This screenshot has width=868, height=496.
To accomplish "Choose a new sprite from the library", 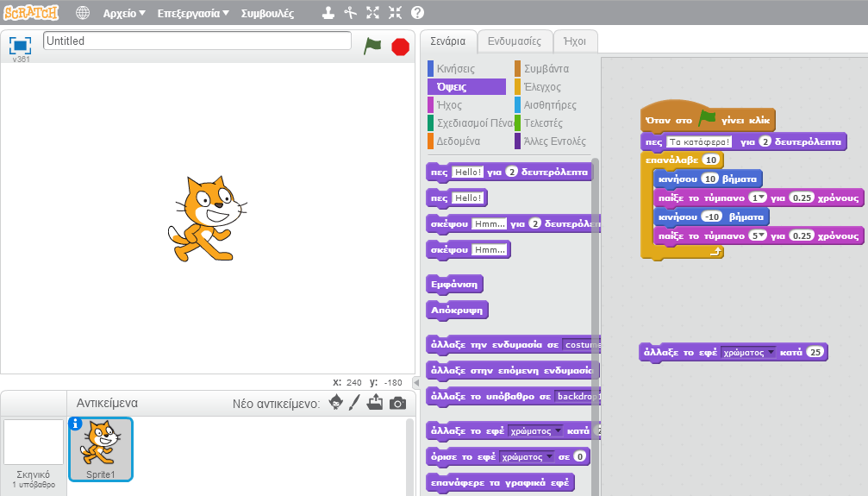I will coord(335,403).
